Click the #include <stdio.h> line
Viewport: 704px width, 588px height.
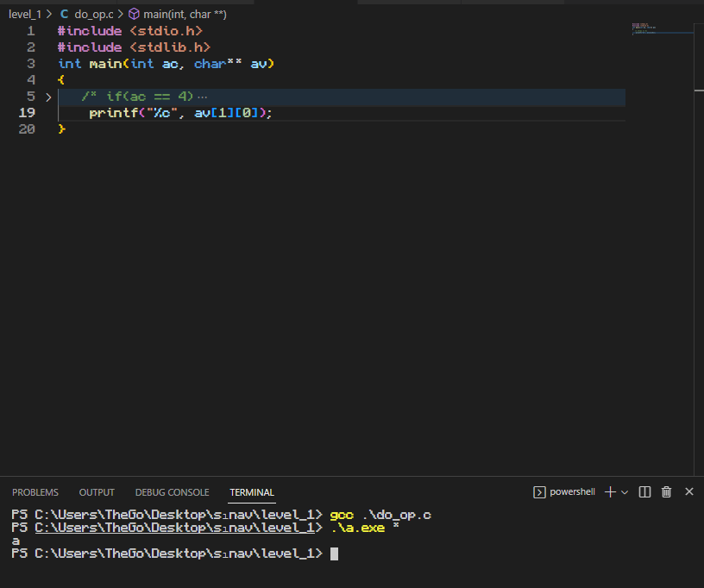(x=130, y=31)
